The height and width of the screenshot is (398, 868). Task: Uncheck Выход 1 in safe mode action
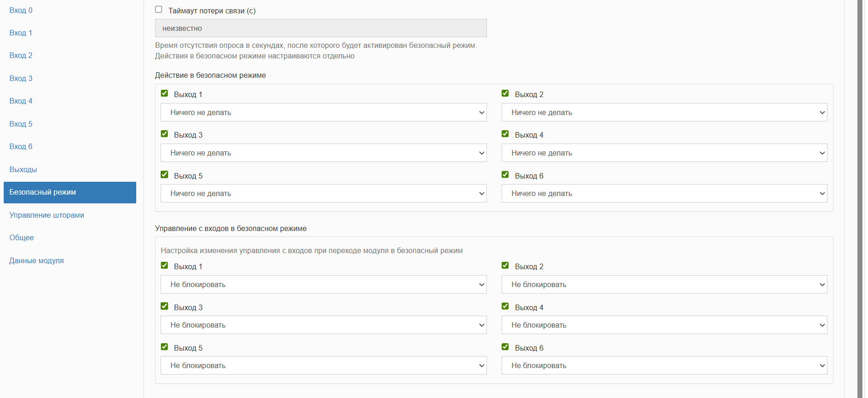tap(164, 93)
